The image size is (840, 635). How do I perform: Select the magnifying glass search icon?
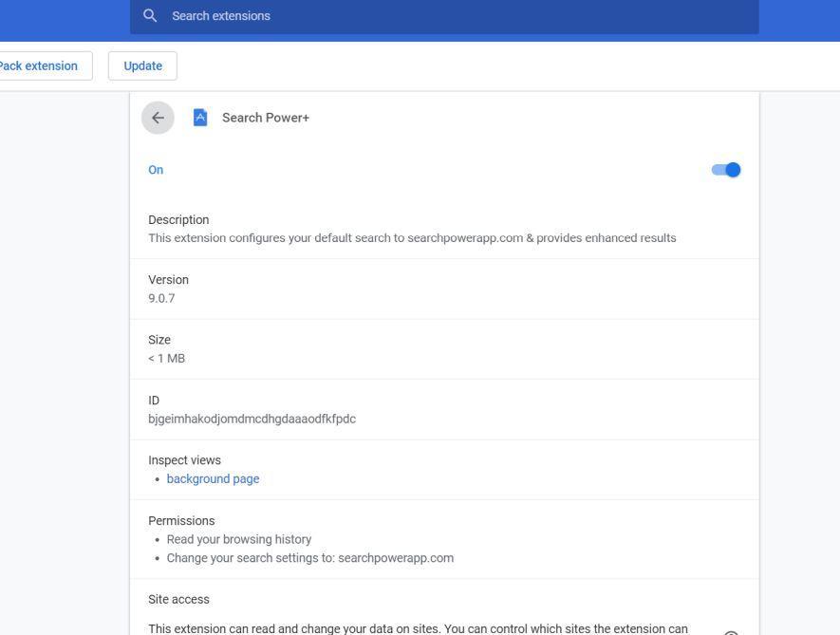point(150,15)
